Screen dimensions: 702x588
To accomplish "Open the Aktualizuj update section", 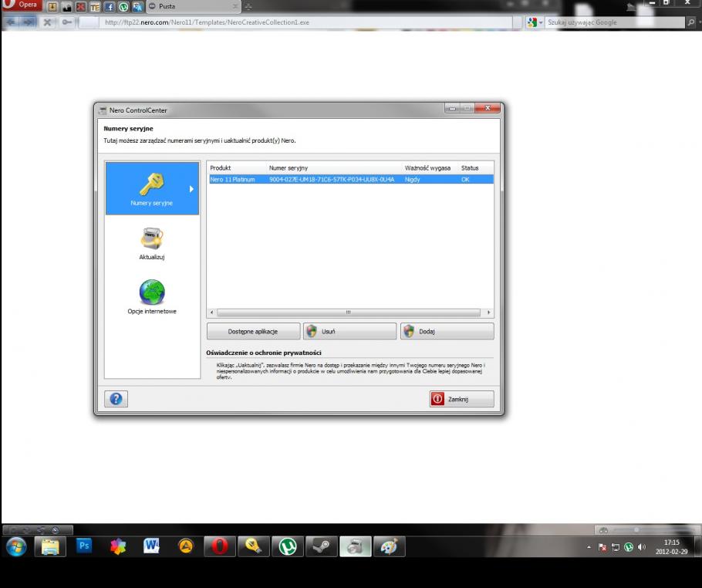I will coord(151,242).
